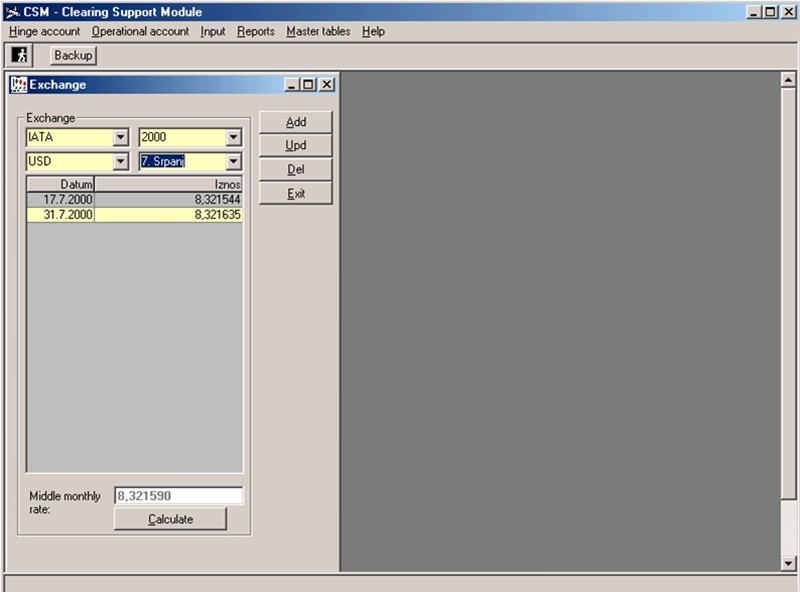The image size is (800, 592).
Task: Minimize the Exchange child window
Action: tap(291, 85)
